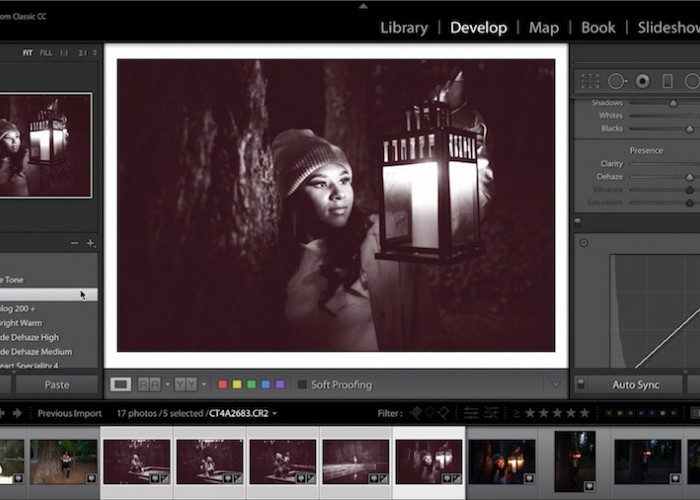Toggle the Auto Sync switch

[x=580, y=384]
